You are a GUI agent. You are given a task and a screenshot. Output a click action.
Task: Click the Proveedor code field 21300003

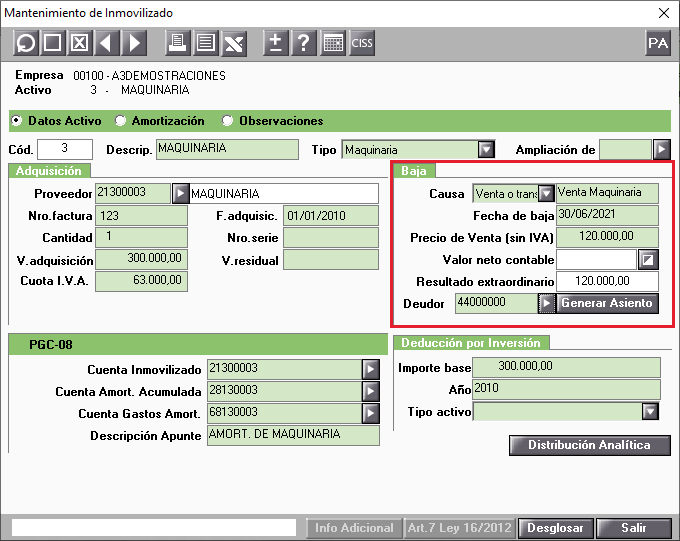point(133,193)
